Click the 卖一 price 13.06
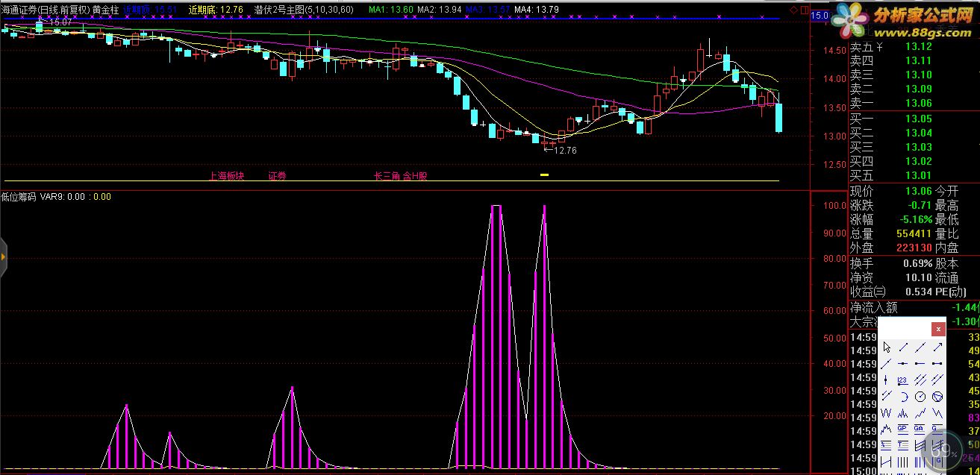This screenshot has width=980, height=475. click(x=918, y=103)
